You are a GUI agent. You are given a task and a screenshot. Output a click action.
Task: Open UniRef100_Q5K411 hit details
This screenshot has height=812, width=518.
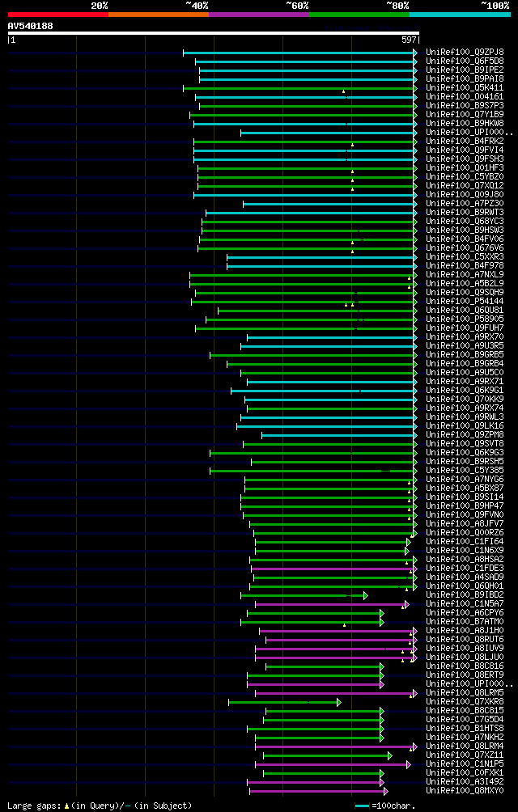(x=465, y=87)
